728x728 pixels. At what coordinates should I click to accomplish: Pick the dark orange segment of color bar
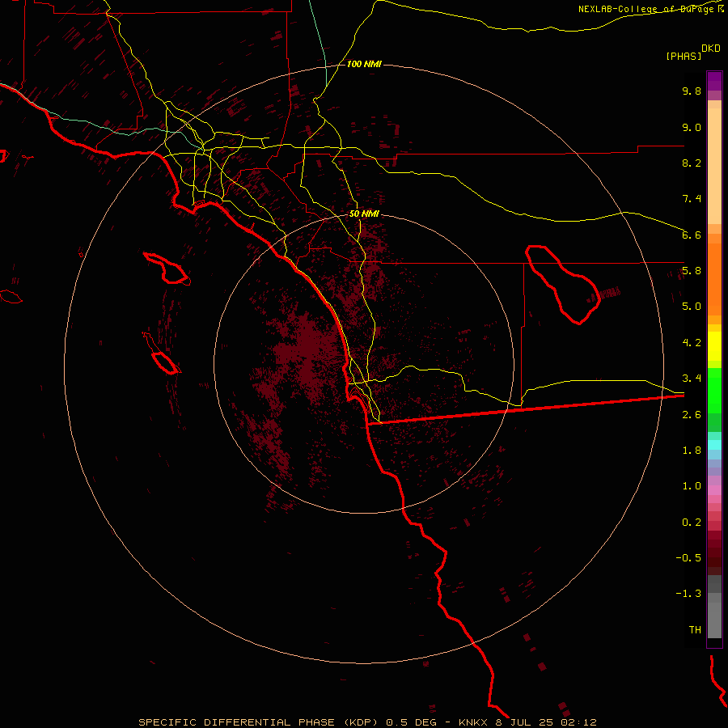tap(714, 280)
